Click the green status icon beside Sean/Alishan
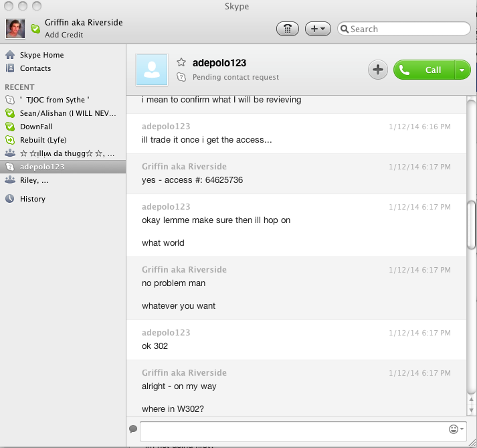The image size is (477, 448). click(x=10, y=113)
